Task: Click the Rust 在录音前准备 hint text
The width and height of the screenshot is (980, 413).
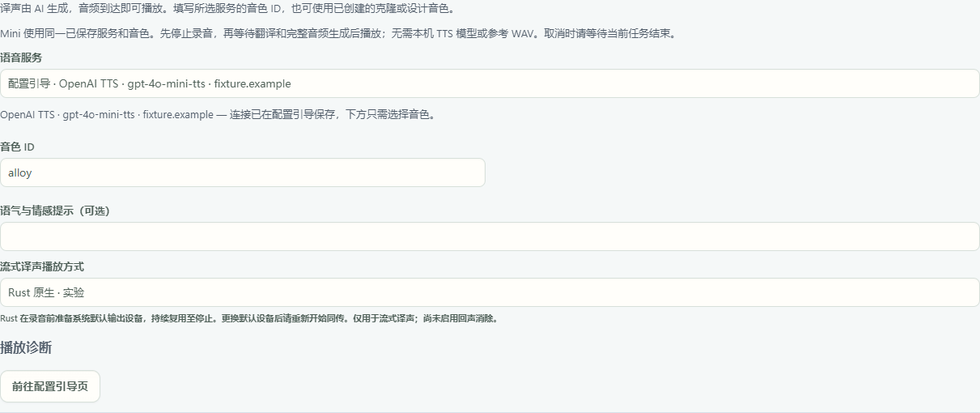Action: [x=249, y=318]
